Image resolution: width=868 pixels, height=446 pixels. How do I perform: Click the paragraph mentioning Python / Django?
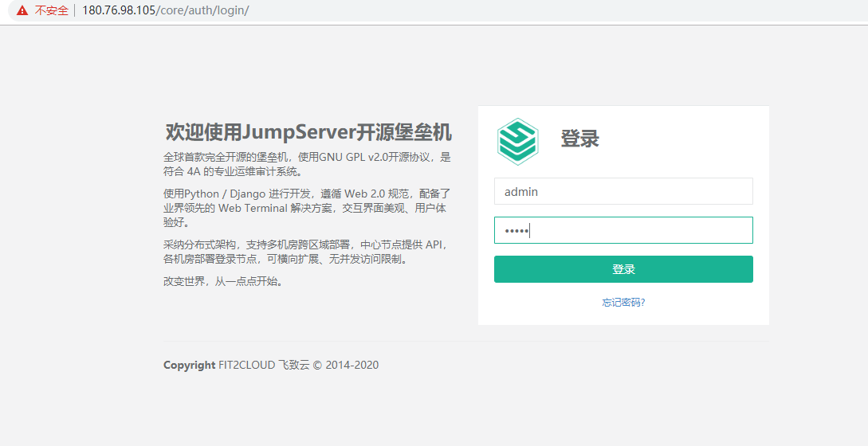[x=307, y=208]
